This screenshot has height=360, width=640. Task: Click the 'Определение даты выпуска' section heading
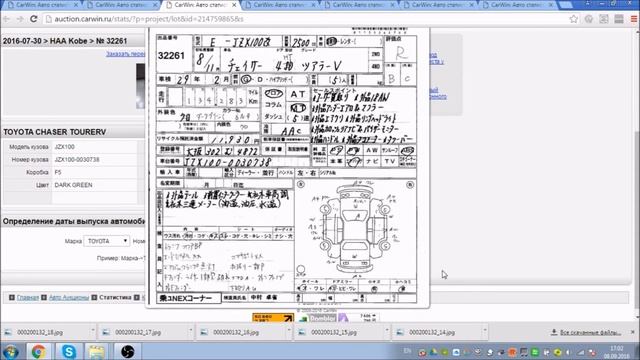click(x=74, y=221)
